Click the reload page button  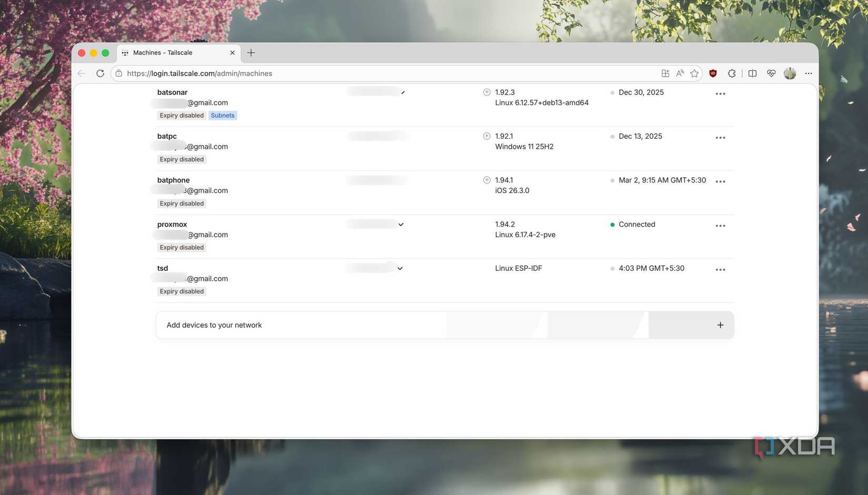click(x=100, y=73)
